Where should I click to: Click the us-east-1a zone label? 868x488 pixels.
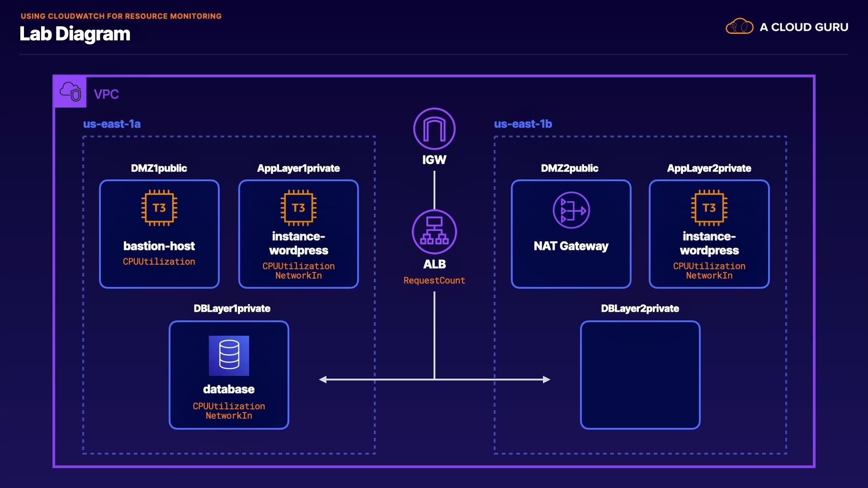(x=112, y=124)
